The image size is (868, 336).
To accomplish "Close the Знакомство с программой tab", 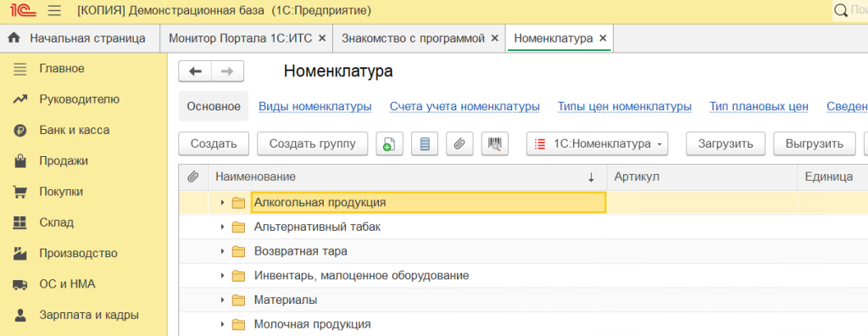I will click(x=495, y=38).
